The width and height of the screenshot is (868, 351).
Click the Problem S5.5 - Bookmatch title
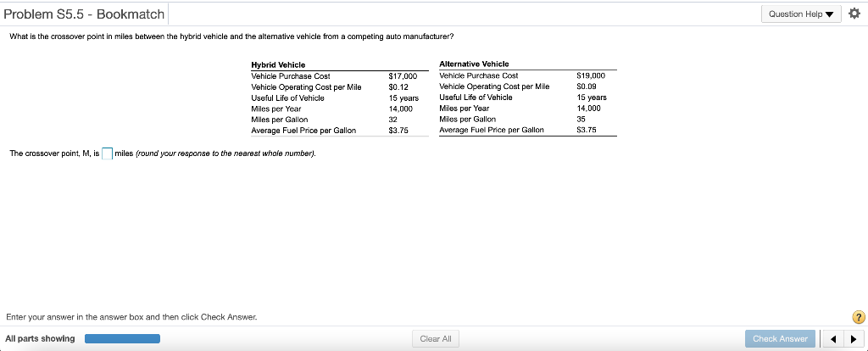click(x=84, y=14)
